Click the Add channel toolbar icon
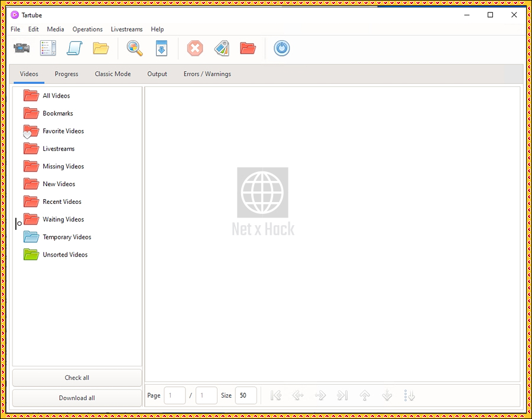Viewport: 532px width, 419px height. (x=48, y=48)
